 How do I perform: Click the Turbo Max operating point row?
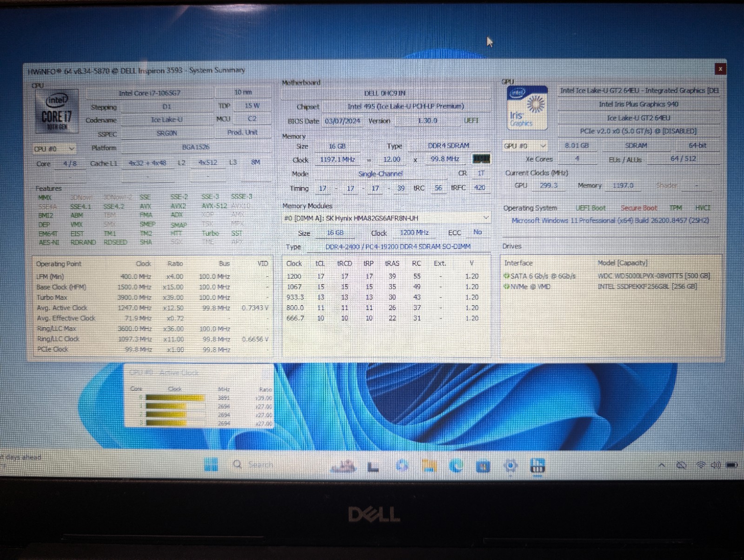pos(153,297)
